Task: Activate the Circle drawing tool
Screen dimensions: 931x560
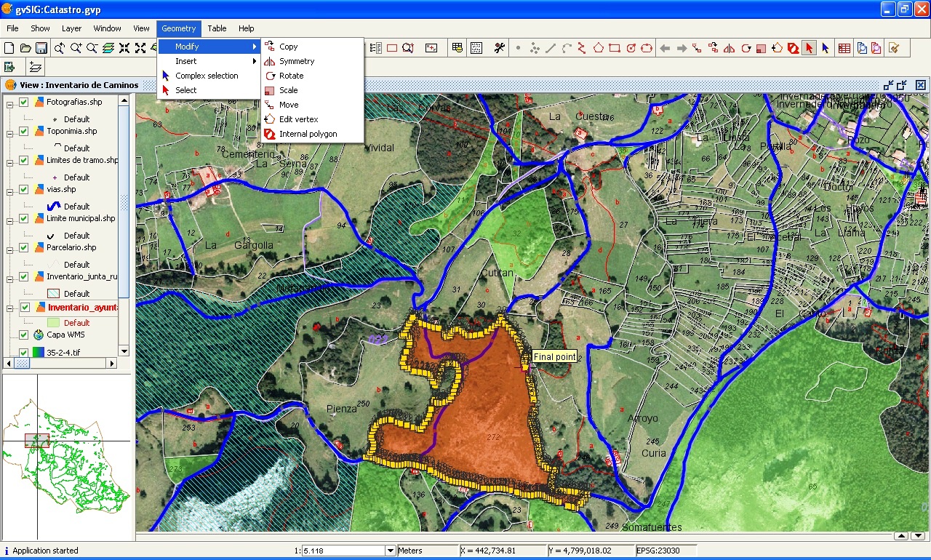Action: pos(631,48)
